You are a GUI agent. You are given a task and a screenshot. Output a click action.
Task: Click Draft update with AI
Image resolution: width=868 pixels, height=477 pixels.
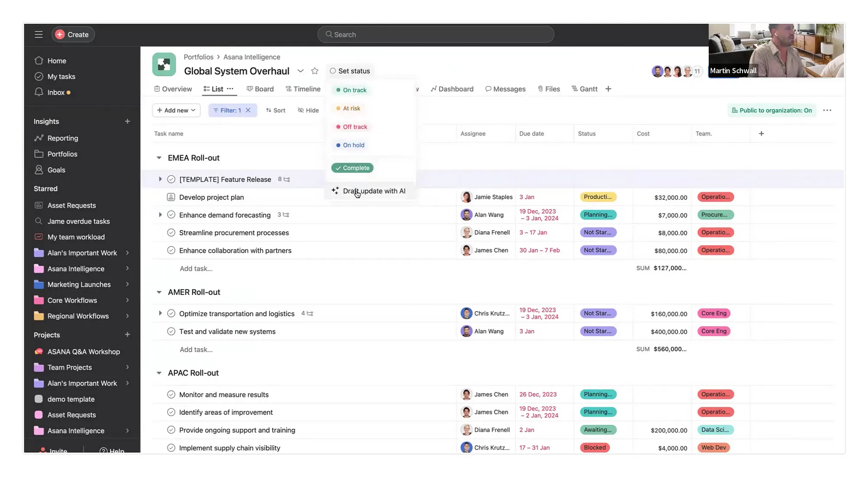click(374, 191)
